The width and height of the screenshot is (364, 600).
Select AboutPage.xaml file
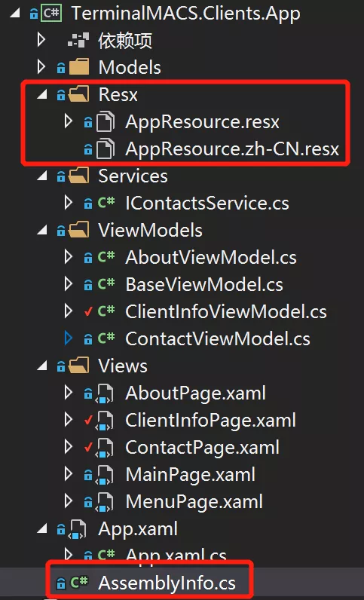[x=196, y=393]
